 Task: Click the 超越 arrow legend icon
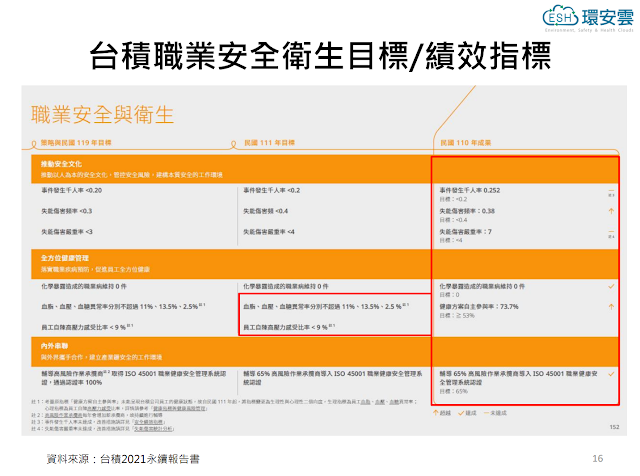coord(436,413)
